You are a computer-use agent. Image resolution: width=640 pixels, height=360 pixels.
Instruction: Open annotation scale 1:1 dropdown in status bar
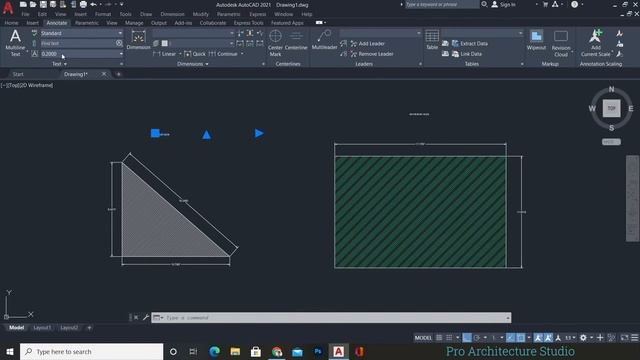[x=570, y=338]
